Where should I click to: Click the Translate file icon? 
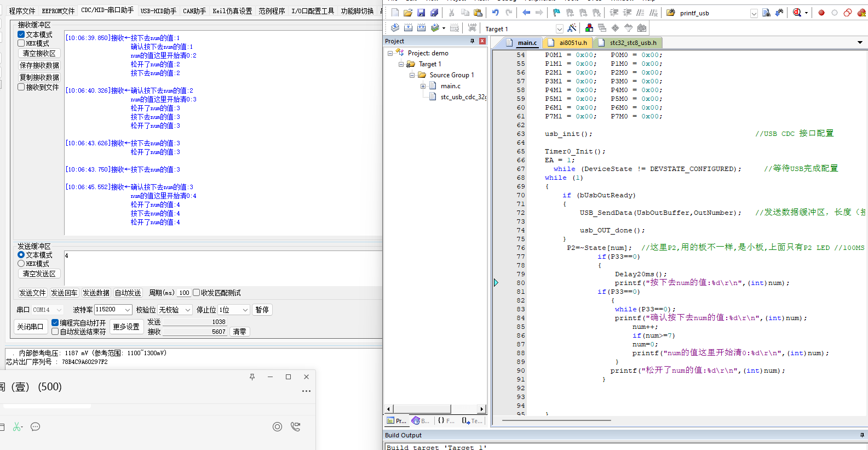click(x=395, y=28)
